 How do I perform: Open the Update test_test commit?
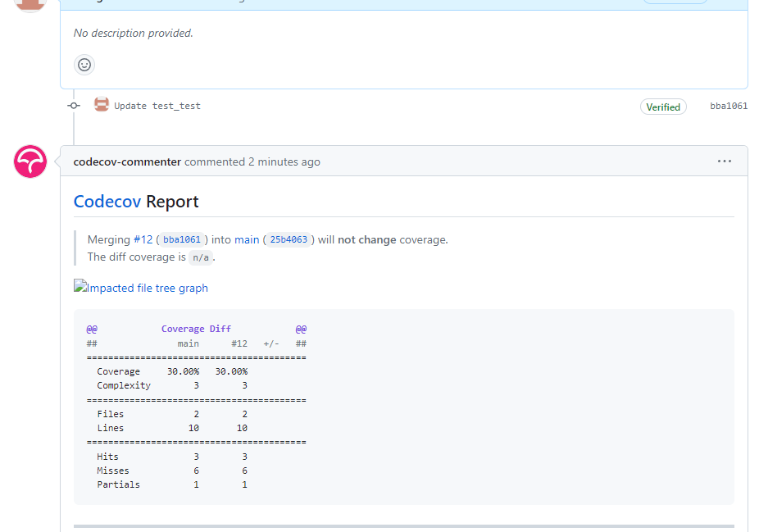tap(157, 106)
